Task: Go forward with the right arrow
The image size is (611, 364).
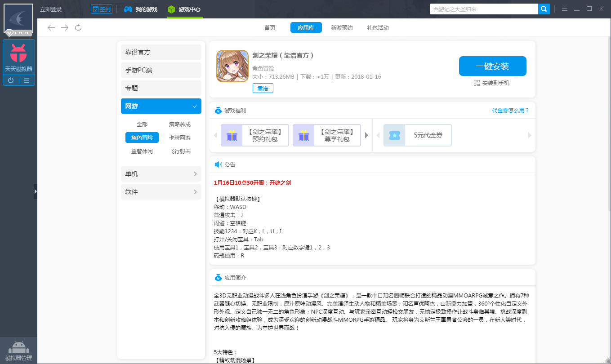Action: pos(65,28)
